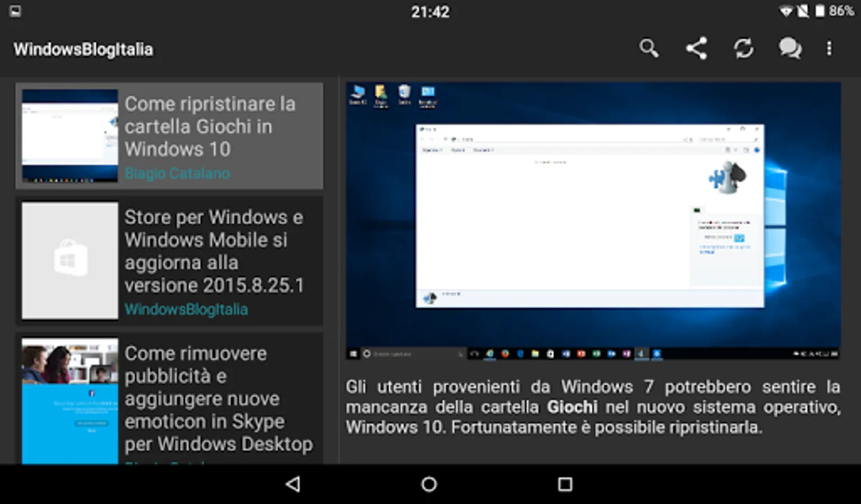Viewport: 861px width, 504px height.
Task: Tap the 86% battery percentage
Action: (x=841, y=11)
